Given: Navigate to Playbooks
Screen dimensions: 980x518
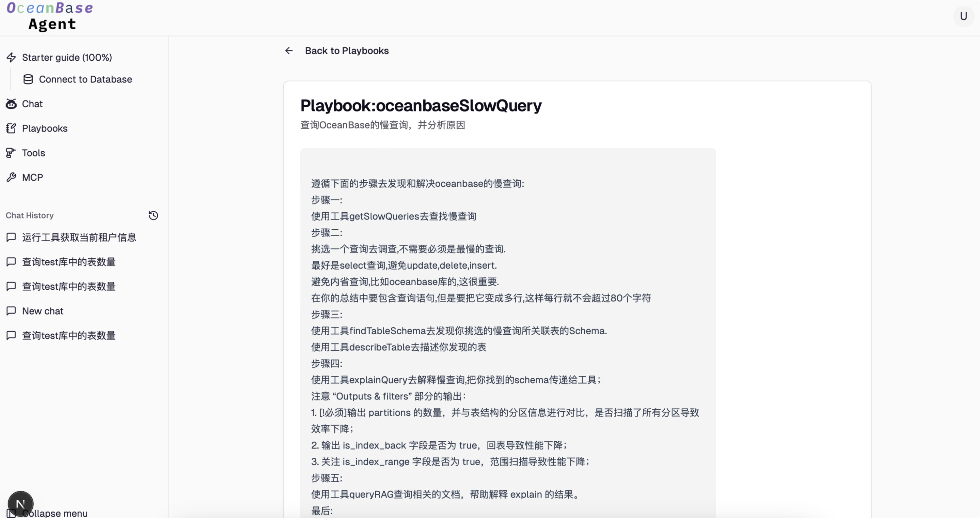Looking at the screenshot, I should [x=45, y=128].
